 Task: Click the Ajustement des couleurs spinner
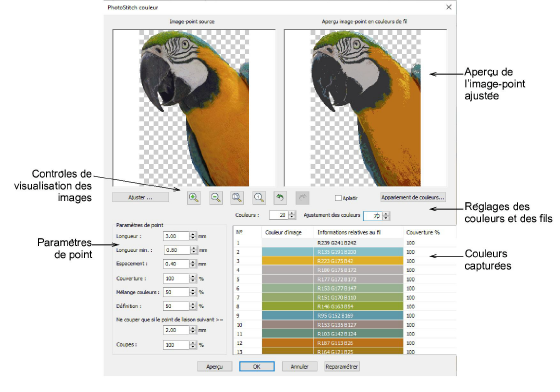(x=386, y=216)
